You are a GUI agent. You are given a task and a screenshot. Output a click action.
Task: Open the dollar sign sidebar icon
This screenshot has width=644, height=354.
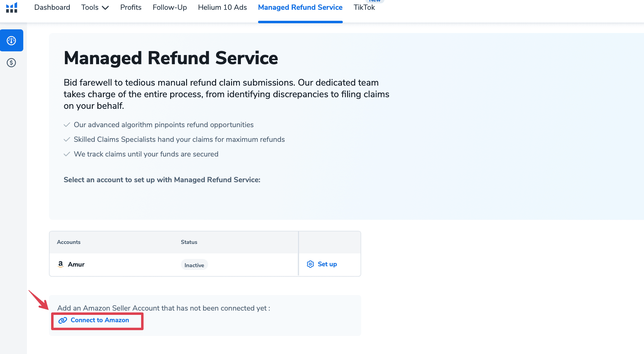(x=11, y=63)
